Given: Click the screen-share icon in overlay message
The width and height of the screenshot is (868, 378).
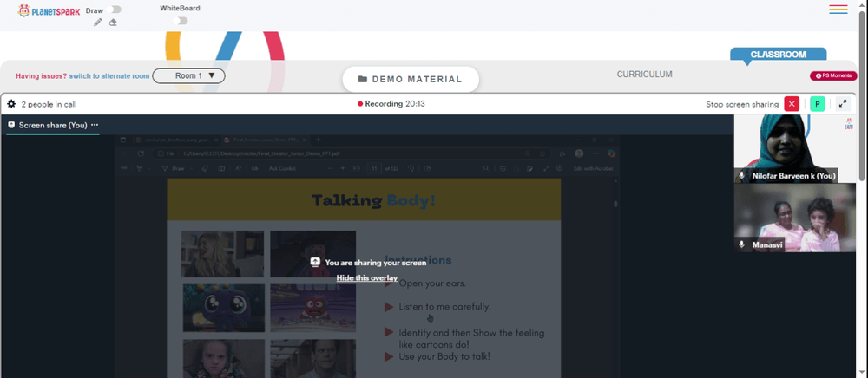Looking at the screenshot, I should click(x=315, y=263).
